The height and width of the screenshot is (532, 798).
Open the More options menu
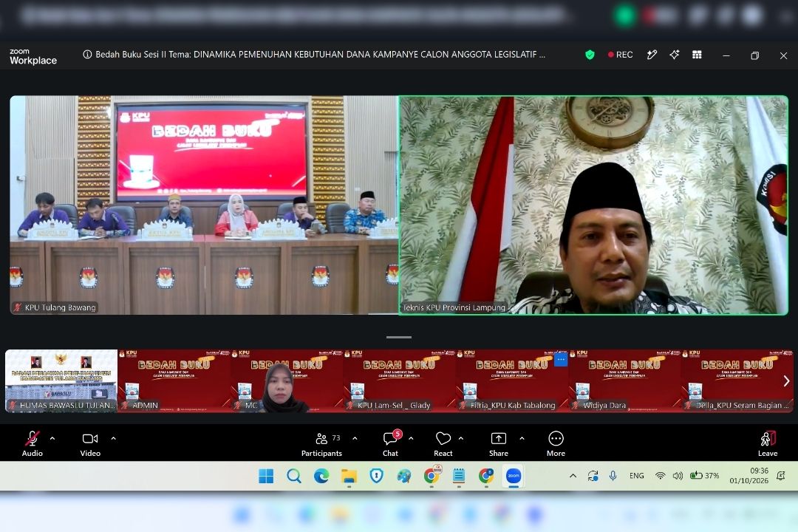click(x=556, y=443)
